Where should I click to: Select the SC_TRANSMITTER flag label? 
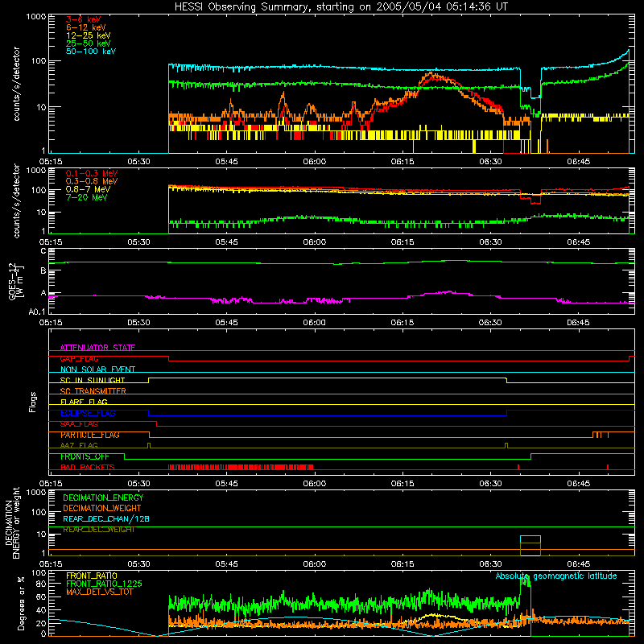[x=93, y=391]
